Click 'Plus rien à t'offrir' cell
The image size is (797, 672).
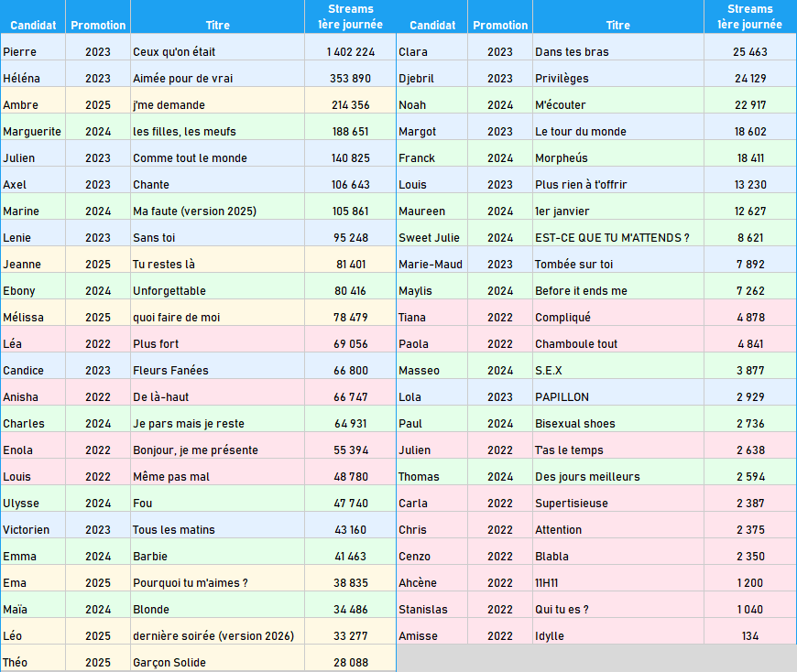(618, 179)
